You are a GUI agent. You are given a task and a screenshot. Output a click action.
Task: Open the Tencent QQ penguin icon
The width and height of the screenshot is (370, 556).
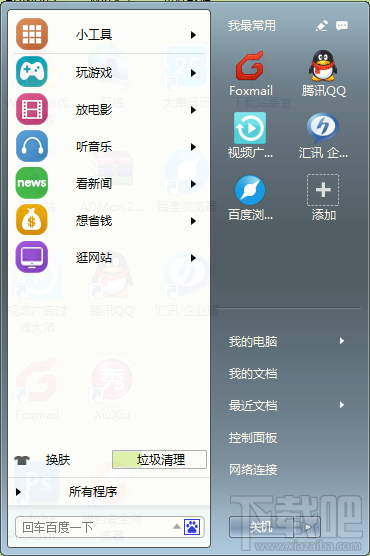pos(322,66)
